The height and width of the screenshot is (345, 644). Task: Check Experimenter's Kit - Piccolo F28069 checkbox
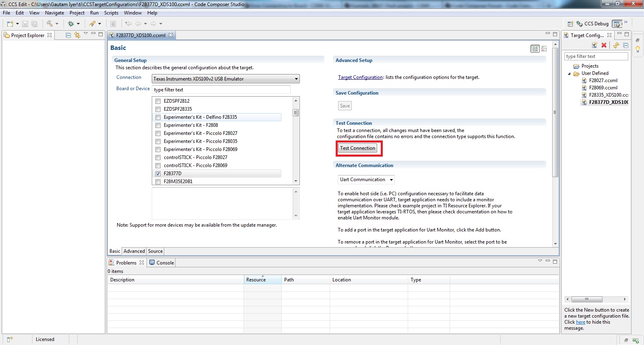tap(158, 149)
